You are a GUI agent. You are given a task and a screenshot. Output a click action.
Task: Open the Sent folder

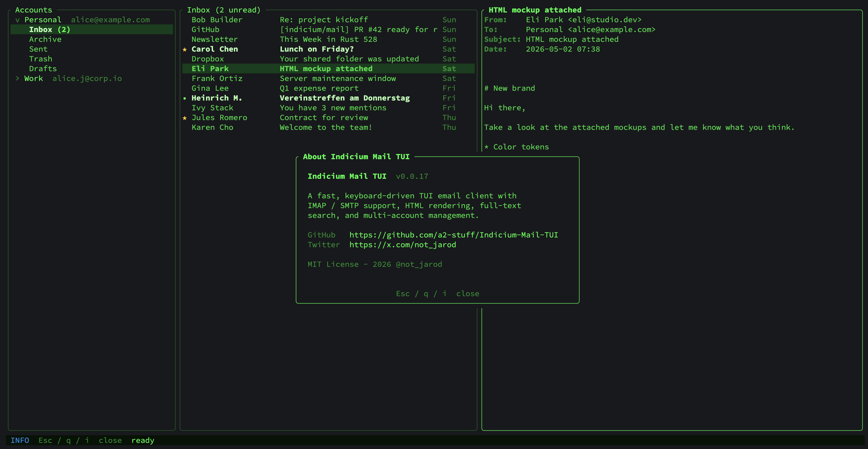point(38,49)
